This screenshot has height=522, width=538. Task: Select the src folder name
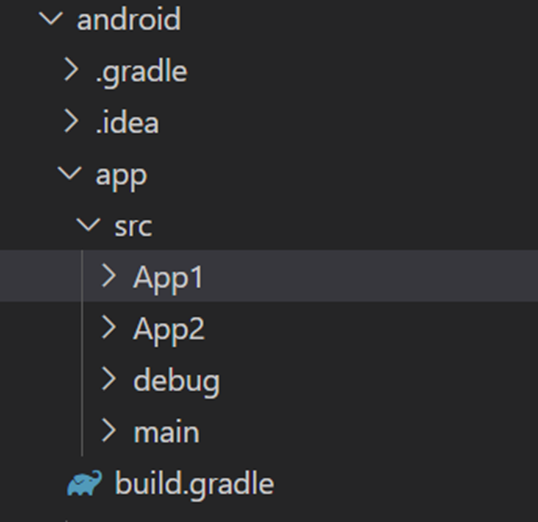[133, 227]
